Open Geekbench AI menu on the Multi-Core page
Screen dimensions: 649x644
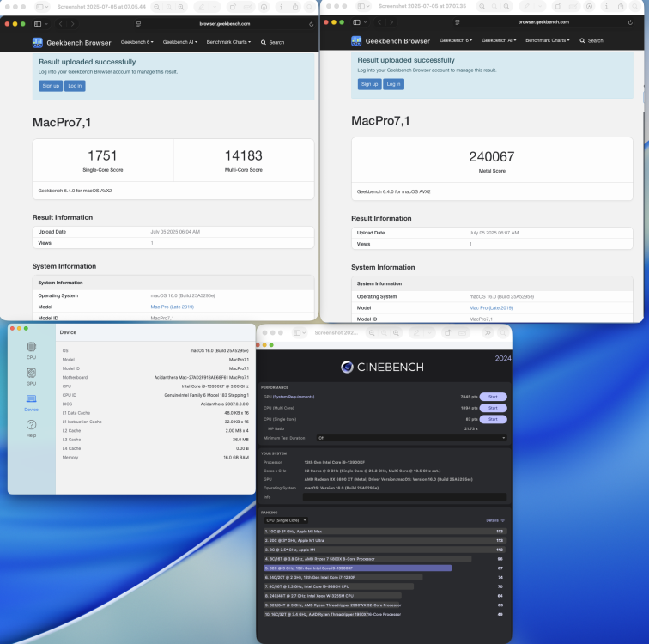tap(180, 42)
